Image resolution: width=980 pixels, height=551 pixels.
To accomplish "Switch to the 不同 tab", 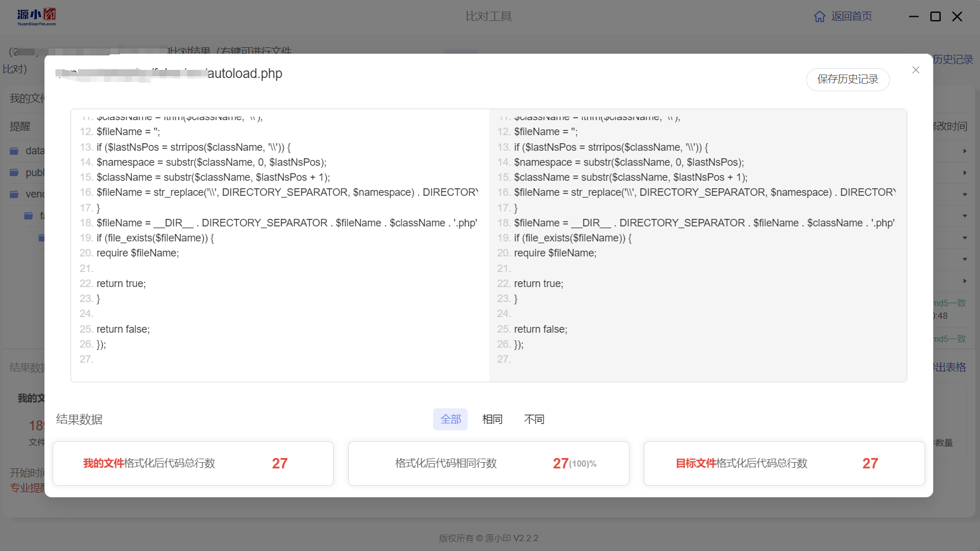I will [x=534, y=419].
